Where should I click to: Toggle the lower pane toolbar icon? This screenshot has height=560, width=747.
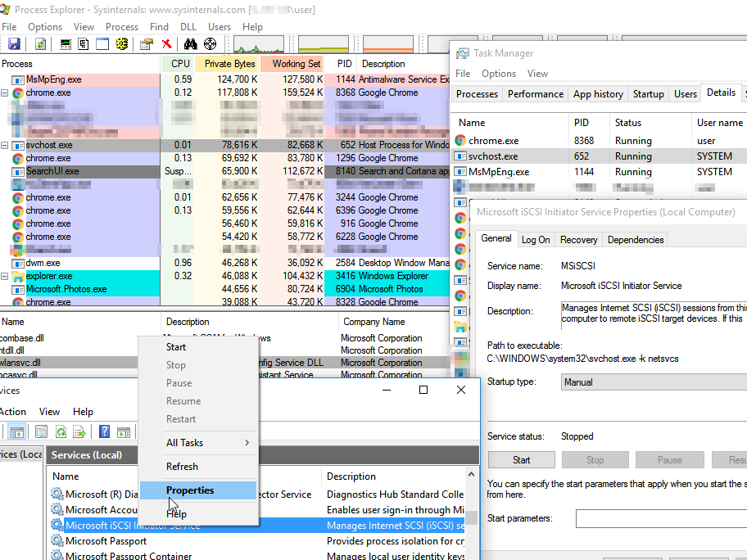102,44
